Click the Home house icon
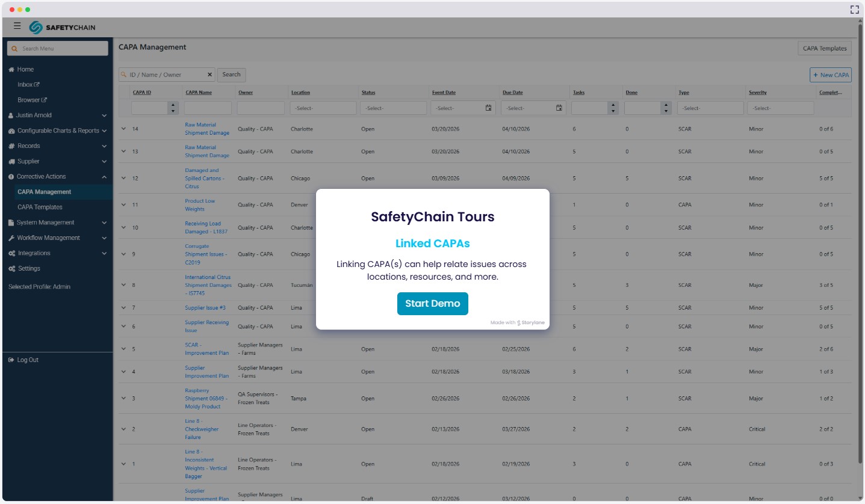This screenshot has width=865, height=504. point(11,70)
